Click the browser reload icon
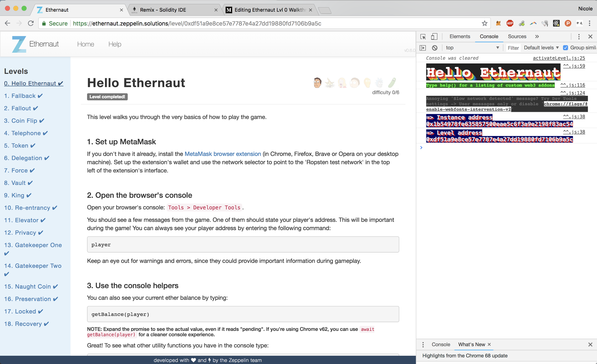This screenshot has width=597, height=364. click(31, 23)
